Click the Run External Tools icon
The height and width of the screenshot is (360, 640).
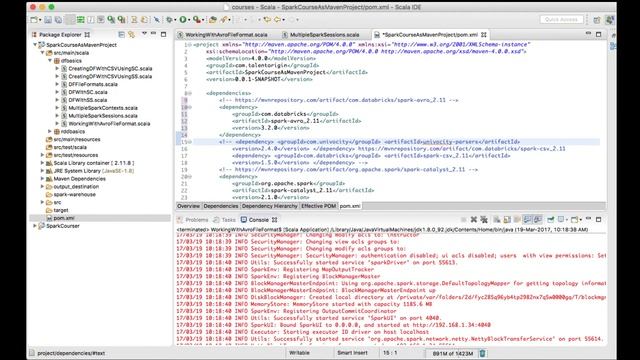[x=197, y=20]
